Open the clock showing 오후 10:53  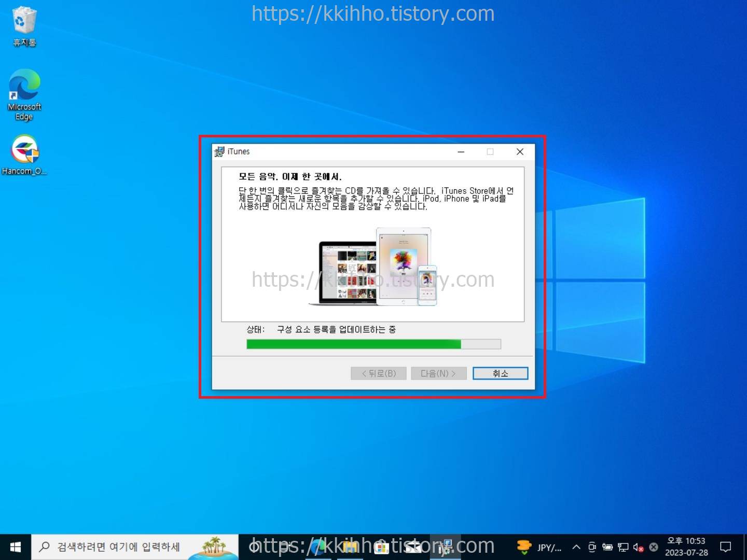click(x=686, y=547)
